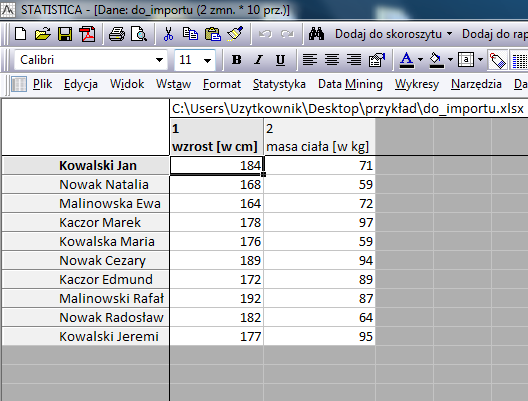The width and height of the screenshot is (528, 401).
Task: Select column header masa ciała [w kg]
Action: pos(320,137)
